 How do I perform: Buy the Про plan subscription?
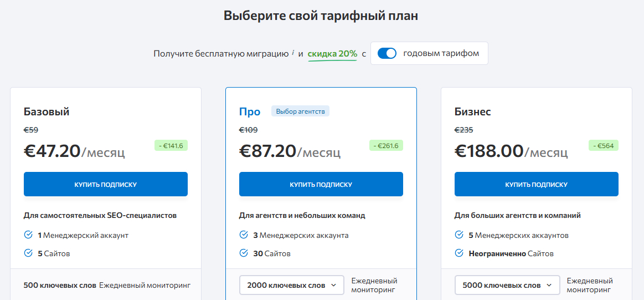321,184
